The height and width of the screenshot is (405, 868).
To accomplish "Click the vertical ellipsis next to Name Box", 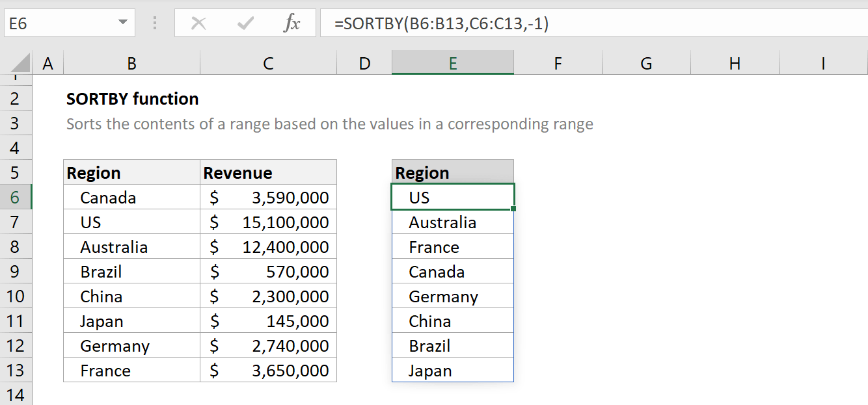I will [x=154, y=23].
